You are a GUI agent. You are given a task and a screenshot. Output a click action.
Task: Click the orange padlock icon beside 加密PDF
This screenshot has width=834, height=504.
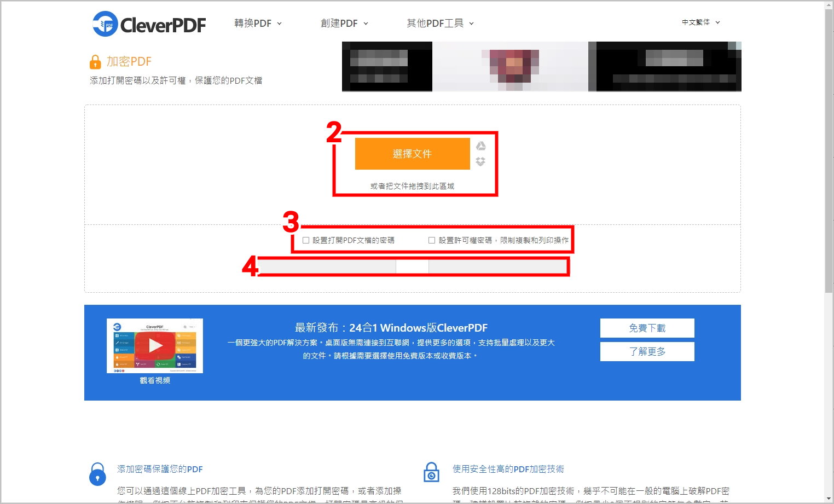pyautogui.click(x=95, y=61)
